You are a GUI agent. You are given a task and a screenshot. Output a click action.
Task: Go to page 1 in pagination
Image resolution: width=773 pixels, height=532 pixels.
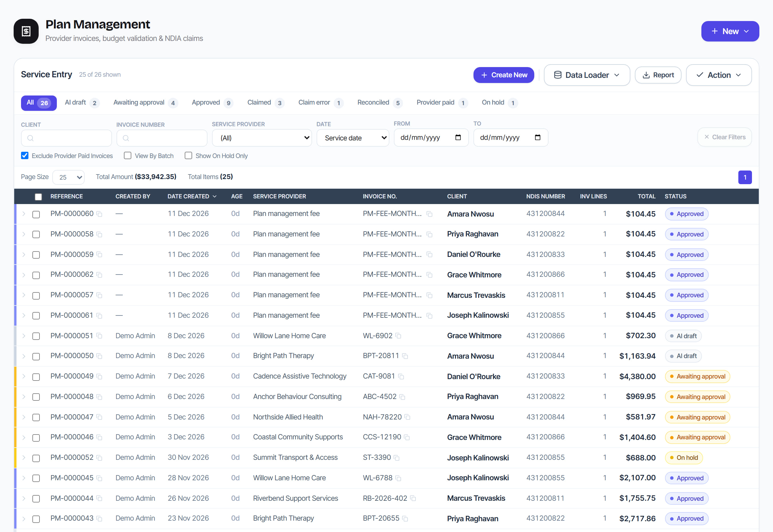pyautogui.click(x=745, y=177)
